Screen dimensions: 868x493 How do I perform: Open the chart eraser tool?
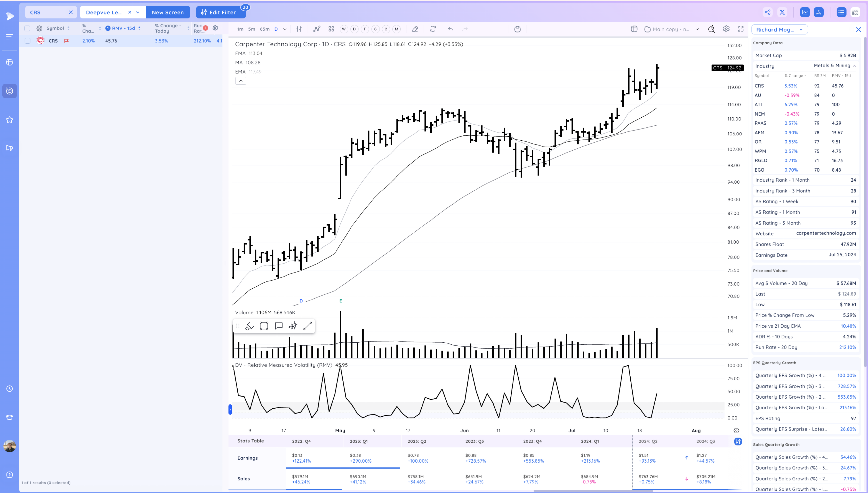coord(415,29)
